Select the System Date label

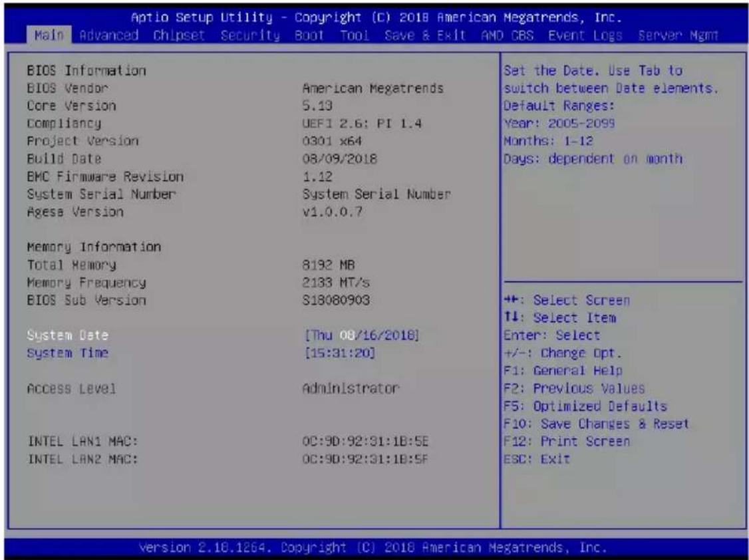point(67,335)
